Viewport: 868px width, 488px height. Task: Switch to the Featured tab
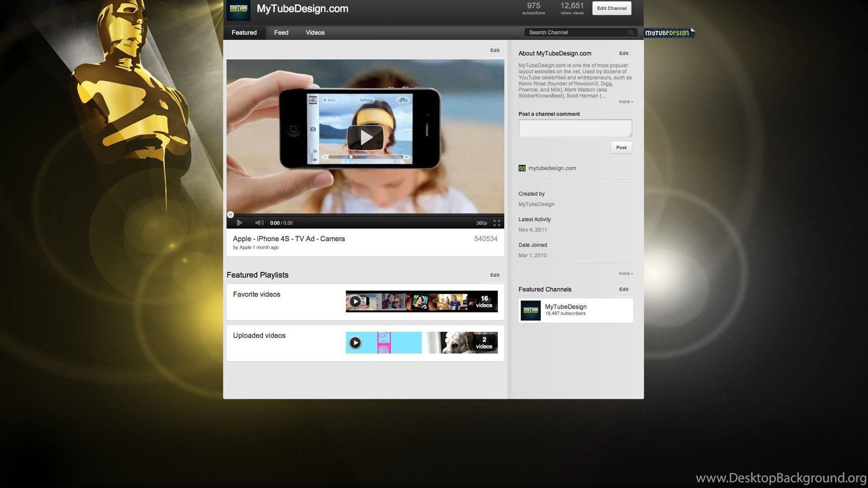tap(244, 33)
